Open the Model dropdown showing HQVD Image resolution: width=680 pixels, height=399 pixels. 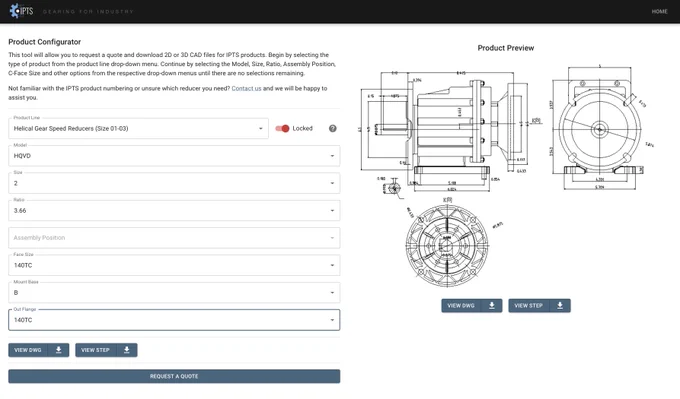click(174, 156)
